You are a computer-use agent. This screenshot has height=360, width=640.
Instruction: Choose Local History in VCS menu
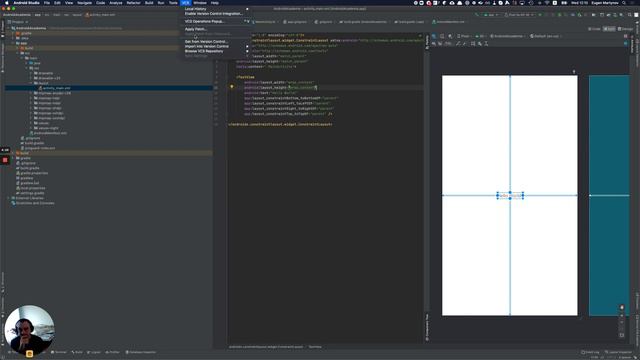[216, 9]
